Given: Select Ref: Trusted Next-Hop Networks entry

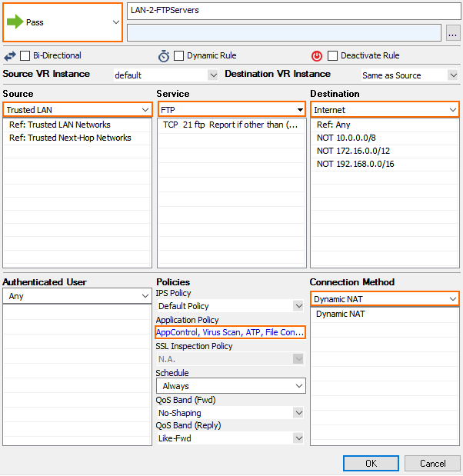Looking at the screenshot, I should coord(70,138).
